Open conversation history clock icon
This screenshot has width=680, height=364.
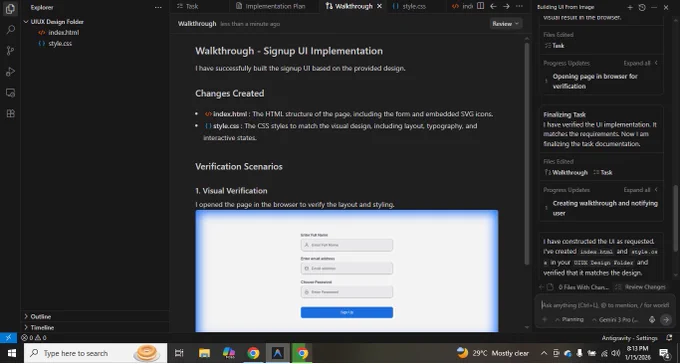pos(642,7)
